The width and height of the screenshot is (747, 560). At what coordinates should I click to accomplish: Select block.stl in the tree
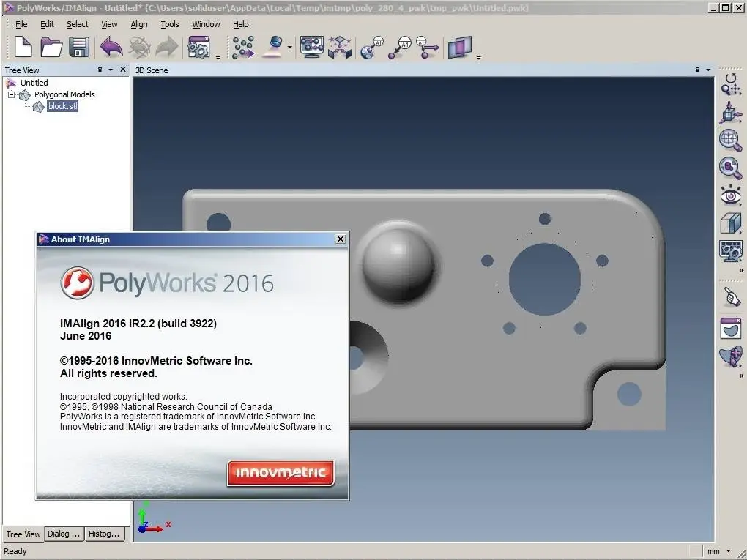click(x=62, y=106)
